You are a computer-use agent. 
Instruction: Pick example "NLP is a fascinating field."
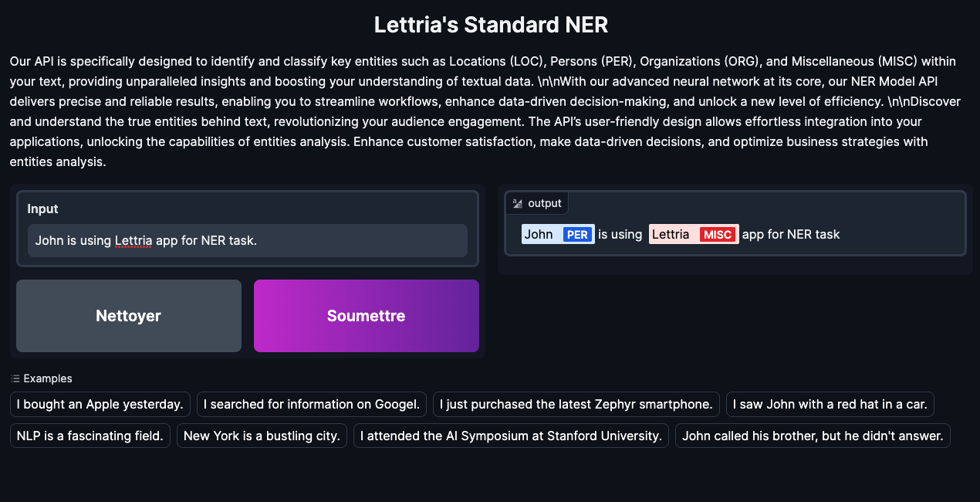pos(90,436)
